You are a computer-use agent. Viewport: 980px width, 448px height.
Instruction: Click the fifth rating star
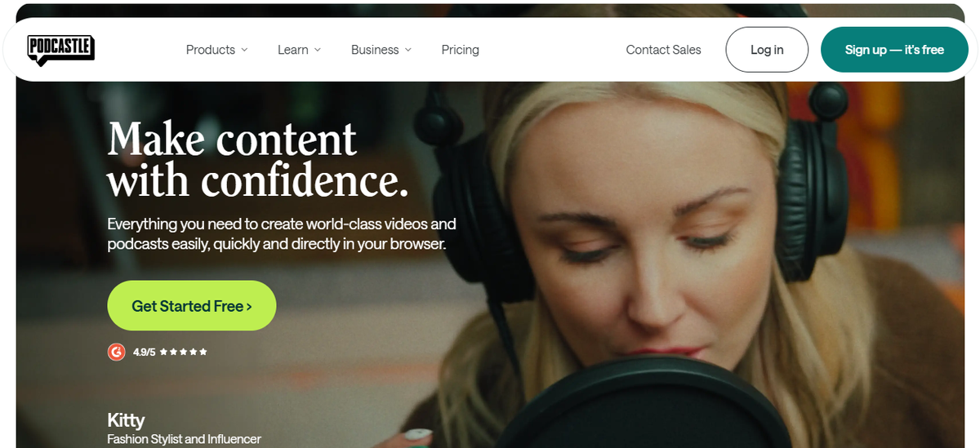tap(203, 352)
